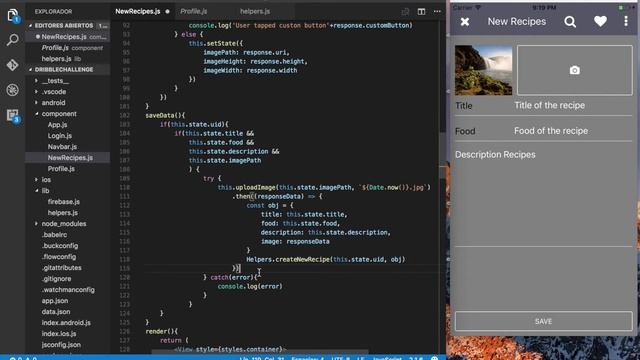Image resolution: width=640 pixels, height=360 pixels.
Task: Tap the search magnifier in the app header
Action: pyautogui.click(x=570, y=22)
